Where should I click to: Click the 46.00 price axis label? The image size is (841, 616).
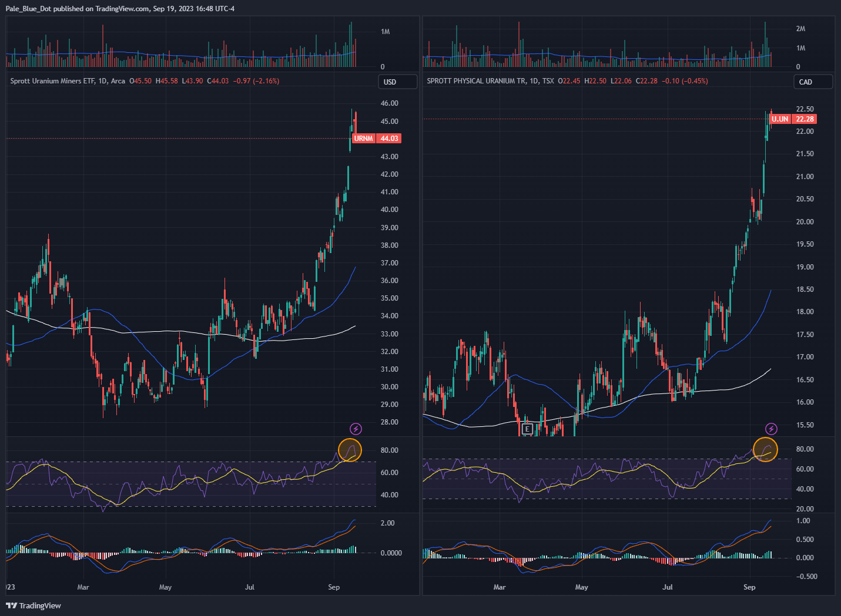click(389, 103)
